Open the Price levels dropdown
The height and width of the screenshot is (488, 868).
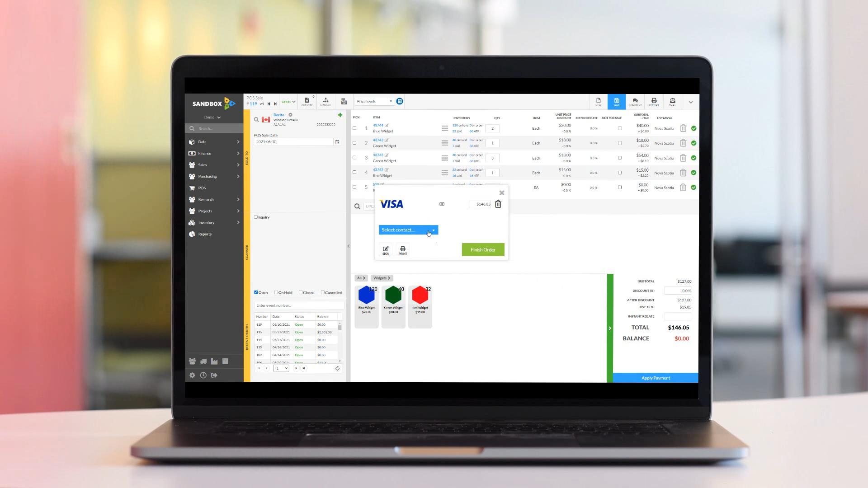pyautogui.click(x=374, y=101)
